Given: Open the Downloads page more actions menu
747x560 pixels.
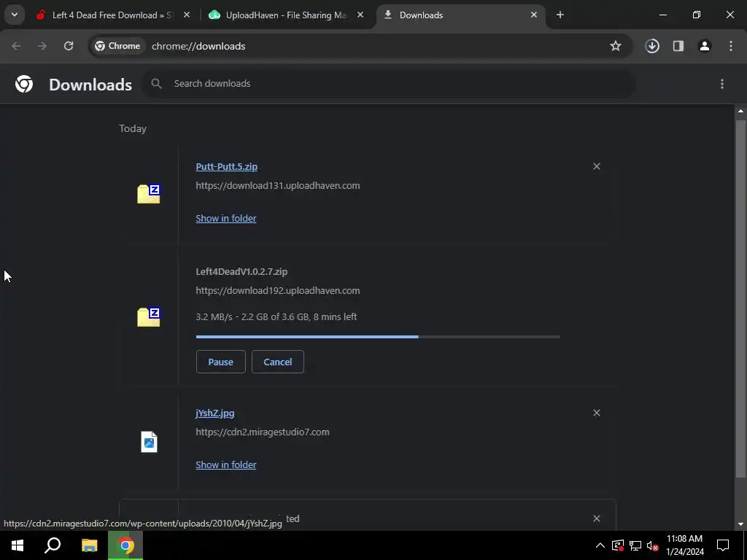Looking at the screenshot, I should [722, 84].
